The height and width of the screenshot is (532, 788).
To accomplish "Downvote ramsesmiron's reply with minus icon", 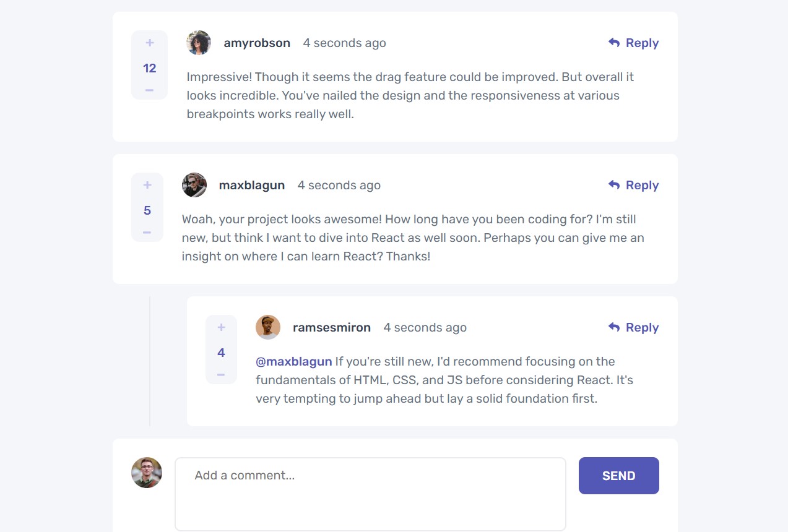I will [221, 375].
